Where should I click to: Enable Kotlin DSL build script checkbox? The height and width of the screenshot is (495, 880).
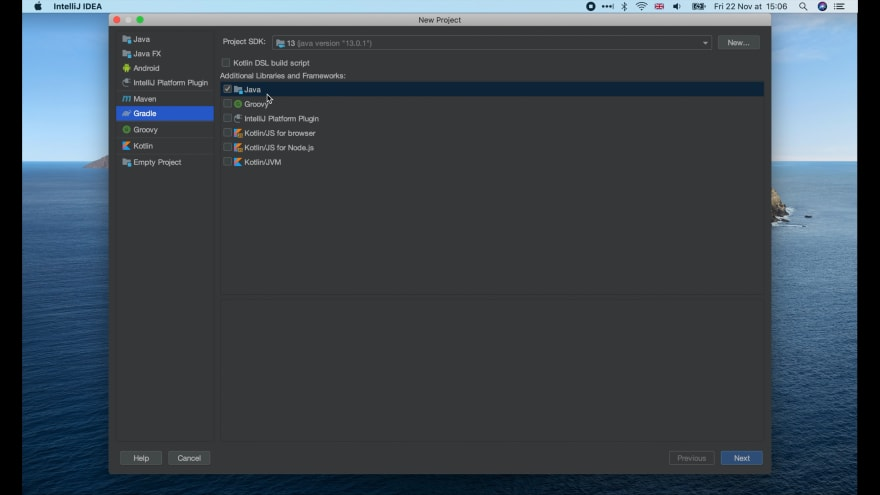[x=226, y=63]
